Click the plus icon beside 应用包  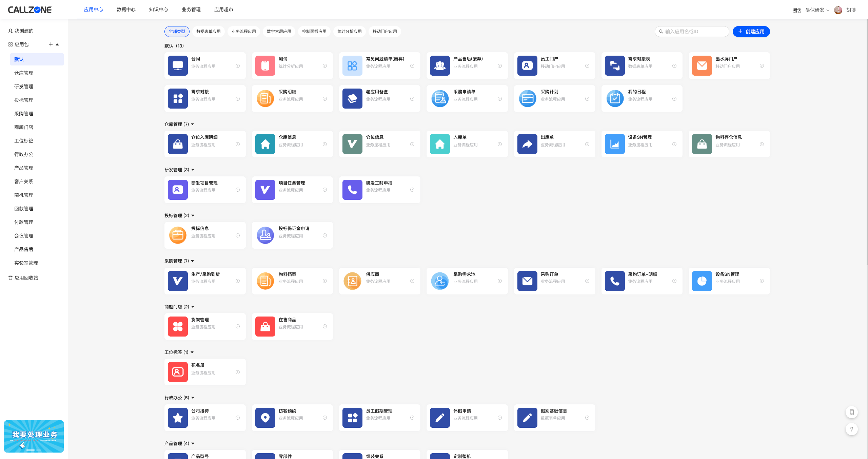click(x=51, y=44)
